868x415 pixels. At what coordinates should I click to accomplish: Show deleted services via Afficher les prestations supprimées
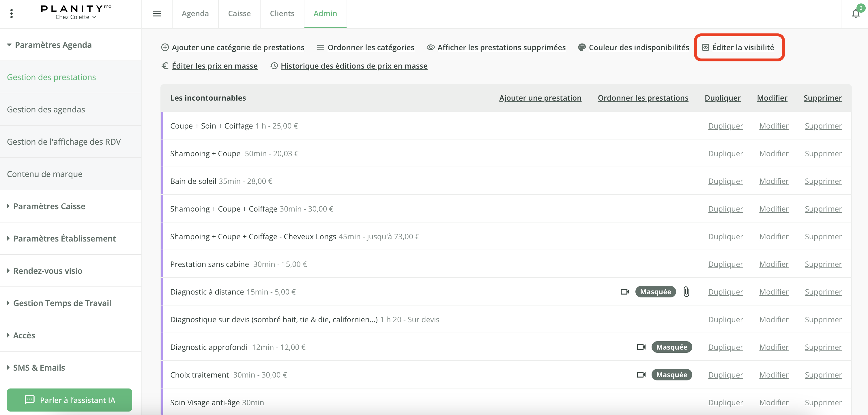click(501, 48)
